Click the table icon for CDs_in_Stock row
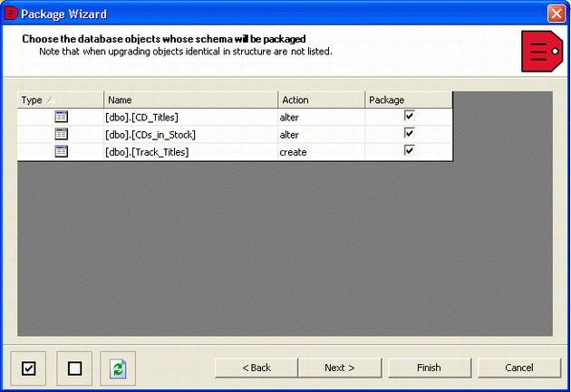The width and height of the screenshot is (571, 392). pos(62,134)
